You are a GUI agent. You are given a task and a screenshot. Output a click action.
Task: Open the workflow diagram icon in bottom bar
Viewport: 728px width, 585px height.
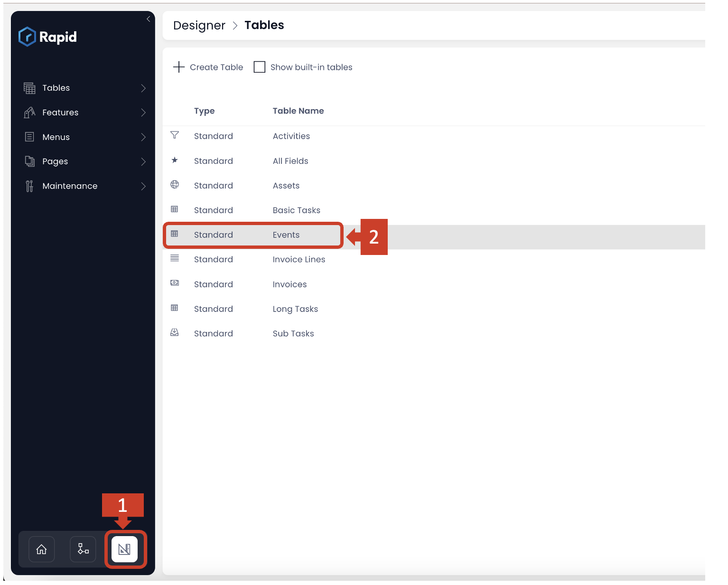(x=83, y=549)
